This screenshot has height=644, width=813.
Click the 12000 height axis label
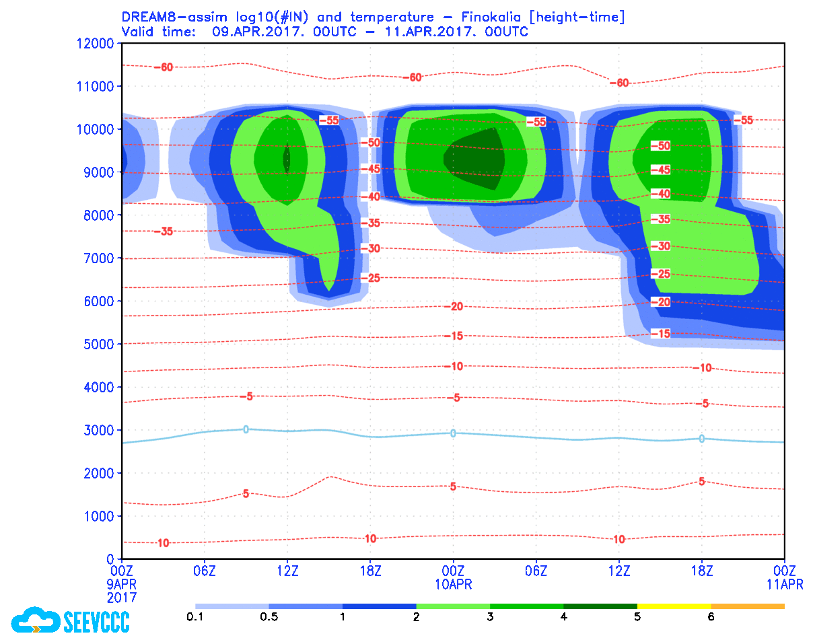click(x=94, y=44)
